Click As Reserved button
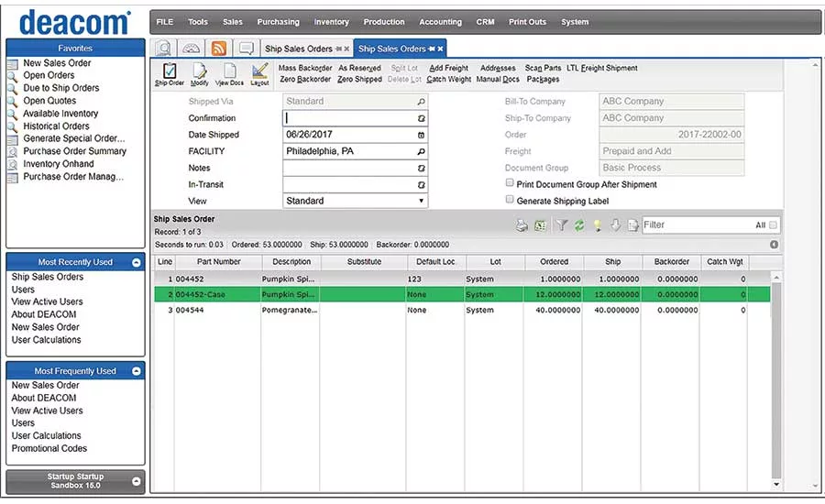 (359, 69)
